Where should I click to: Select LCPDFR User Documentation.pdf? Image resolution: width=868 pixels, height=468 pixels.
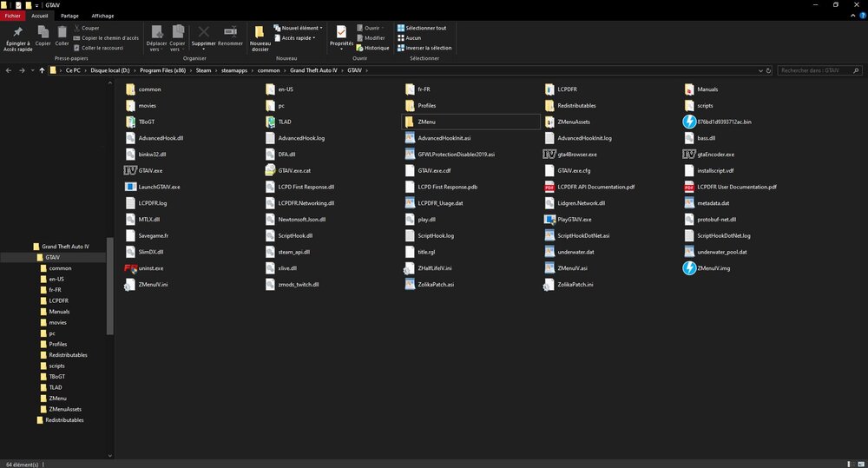[x=731, y=187]
